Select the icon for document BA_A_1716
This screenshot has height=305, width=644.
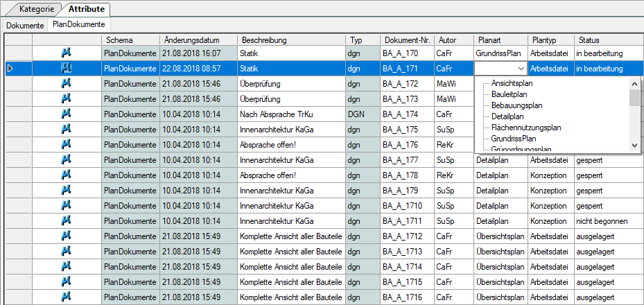67,297
